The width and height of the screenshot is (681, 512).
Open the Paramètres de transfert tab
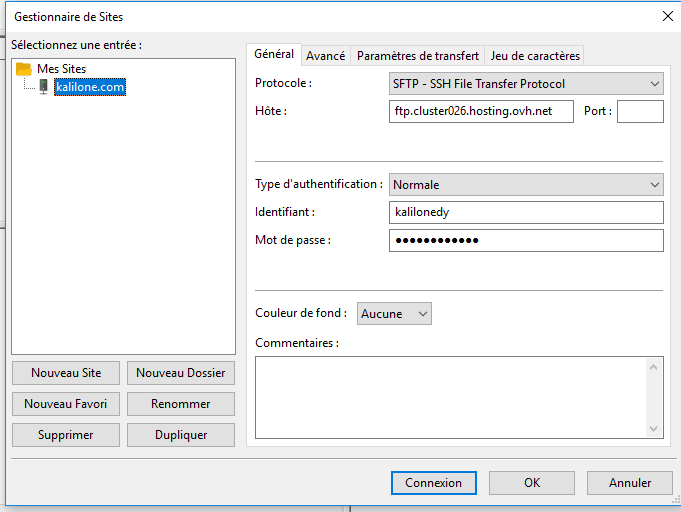pyautogui.click(x=418, y=56)
